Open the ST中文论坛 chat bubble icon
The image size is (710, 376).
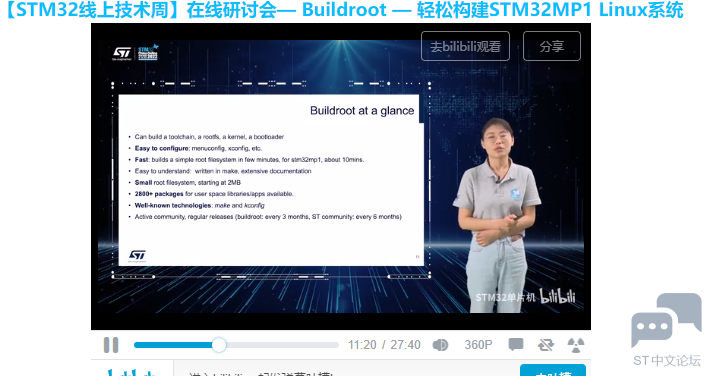point(666,321)
